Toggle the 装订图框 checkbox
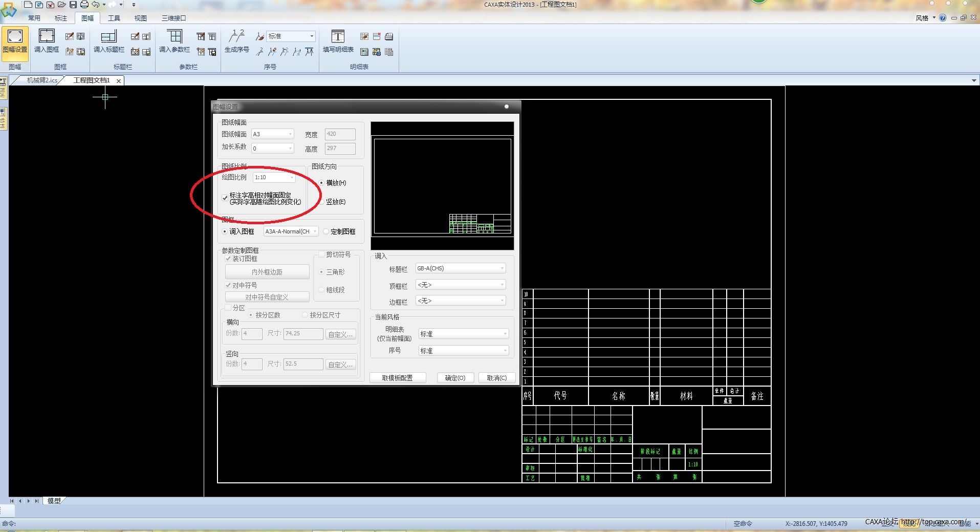 228,259
